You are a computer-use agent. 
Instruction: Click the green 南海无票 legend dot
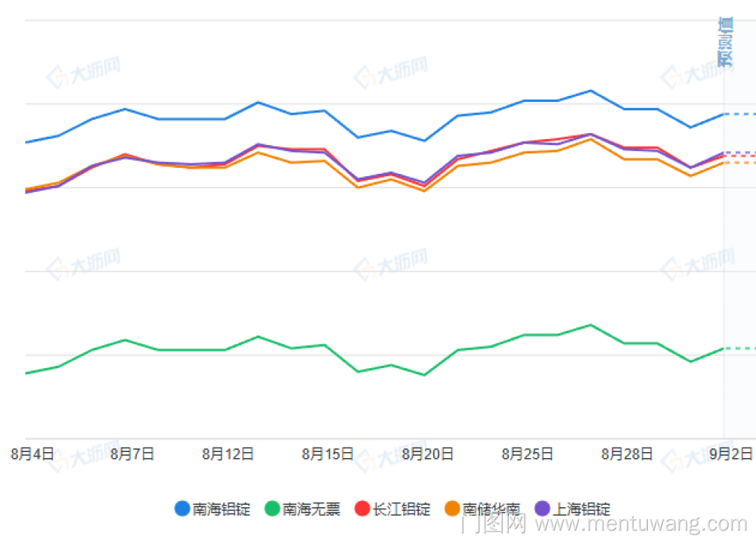(272, 509)
